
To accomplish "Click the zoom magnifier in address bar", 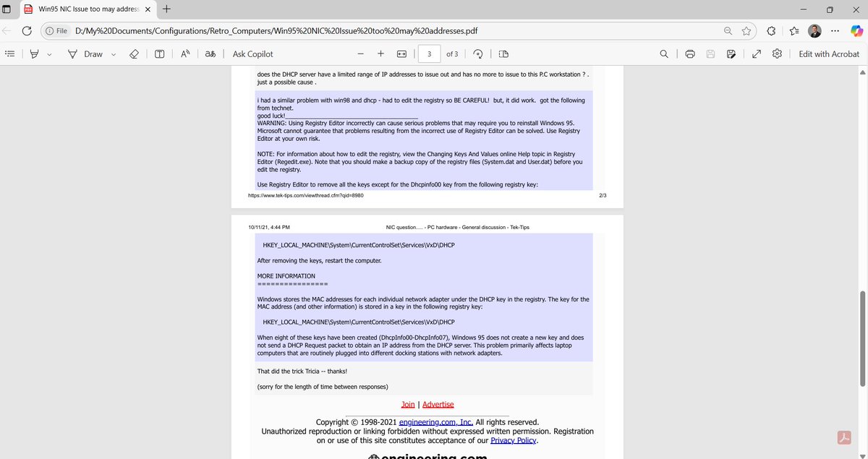I will pos(728,31).
